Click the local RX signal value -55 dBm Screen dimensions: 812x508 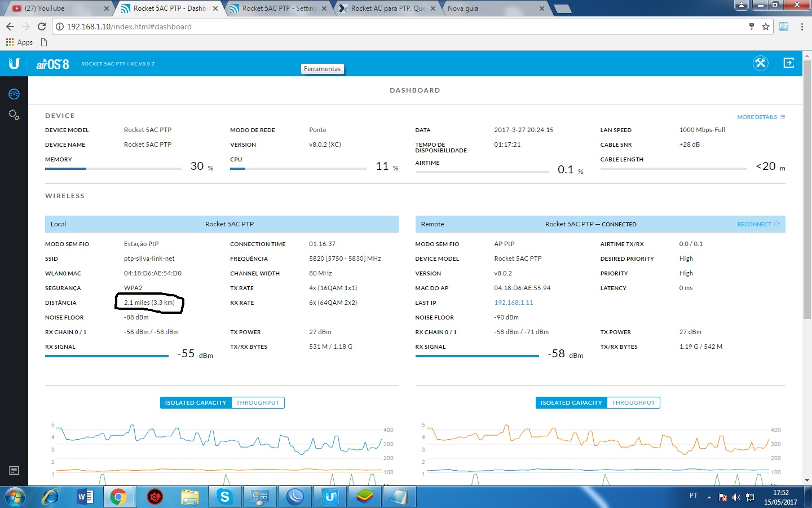[x=195, y=354]
